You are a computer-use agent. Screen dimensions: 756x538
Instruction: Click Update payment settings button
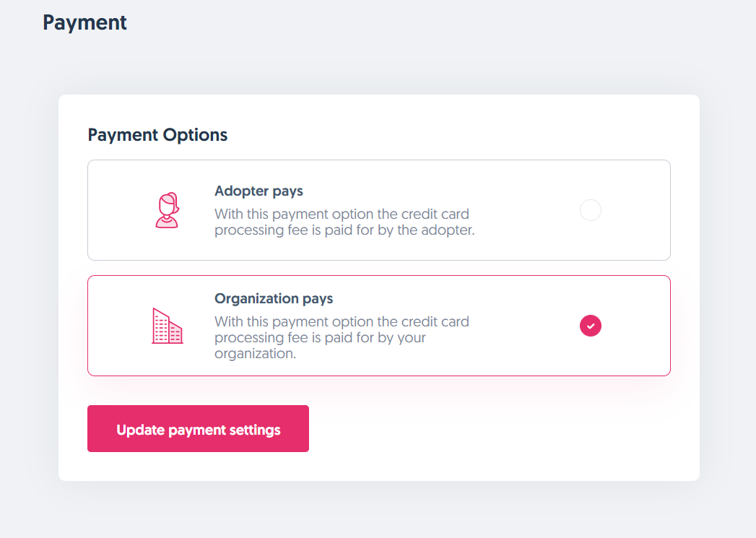pos(198,429)
